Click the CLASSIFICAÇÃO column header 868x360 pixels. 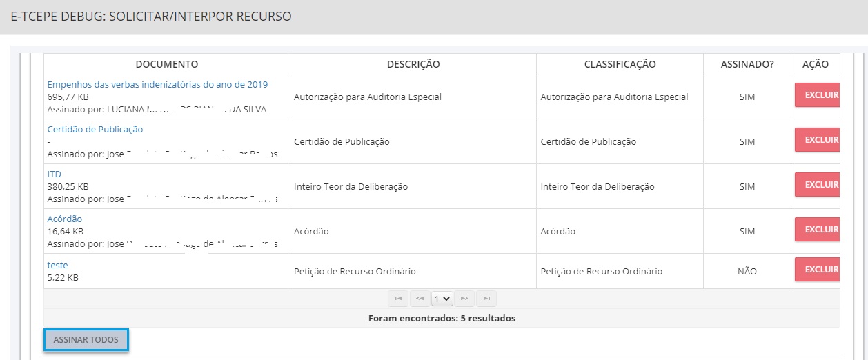tap(620, 64)
